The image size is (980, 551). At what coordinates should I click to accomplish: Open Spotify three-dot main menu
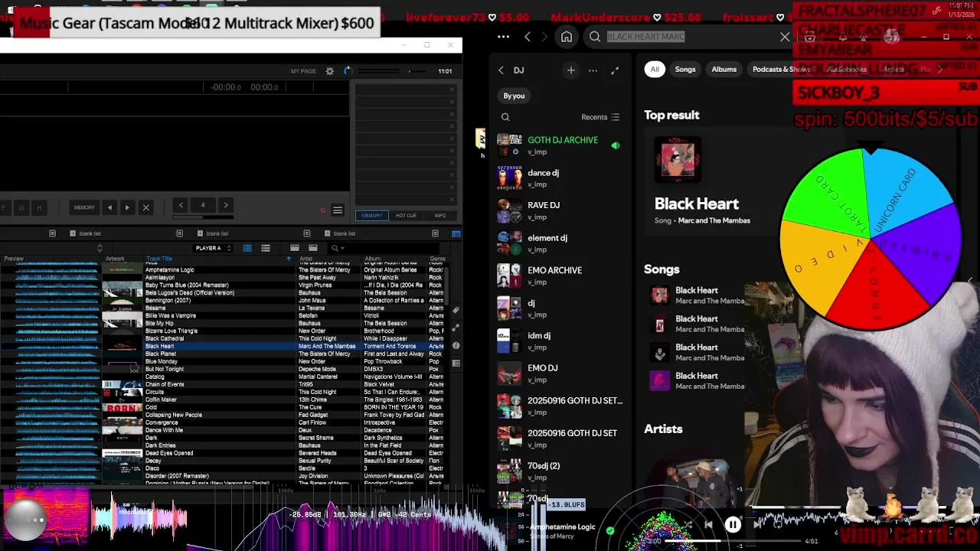(x=503, y=37)
